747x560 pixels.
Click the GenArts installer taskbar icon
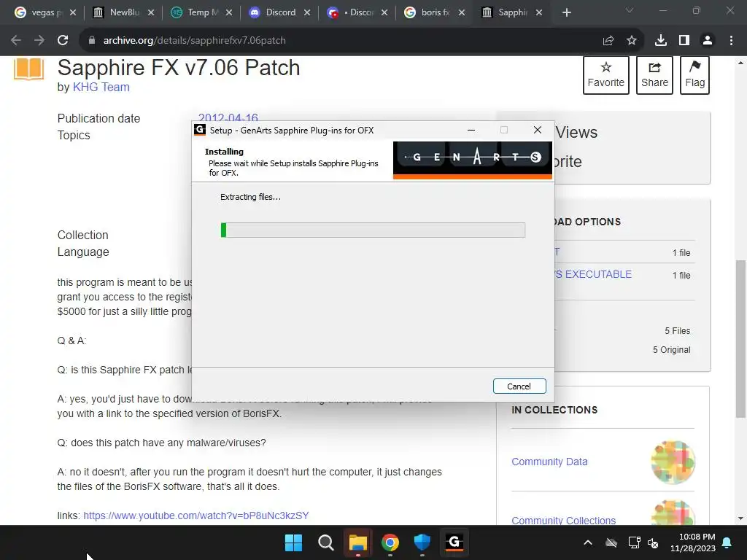(454, 542)
